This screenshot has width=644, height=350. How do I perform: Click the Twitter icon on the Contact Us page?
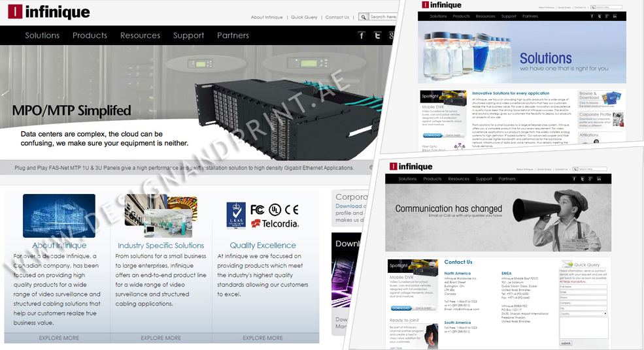(583, 178)
